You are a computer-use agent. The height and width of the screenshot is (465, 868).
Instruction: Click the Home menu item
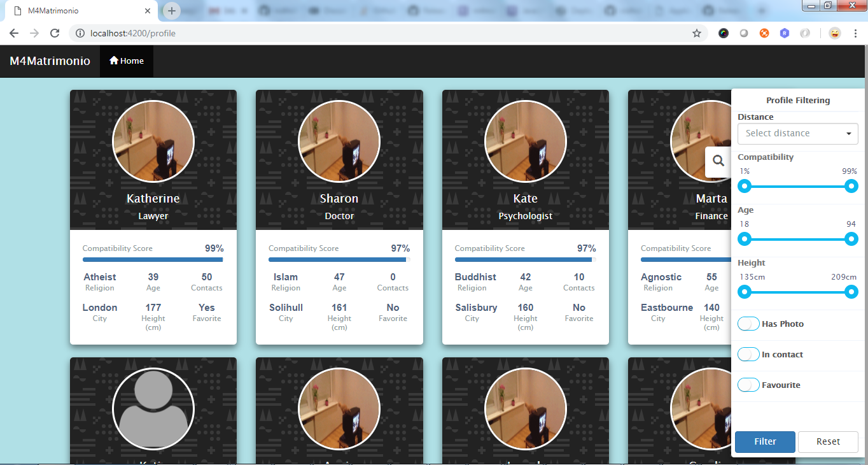[x=127, y=61]
